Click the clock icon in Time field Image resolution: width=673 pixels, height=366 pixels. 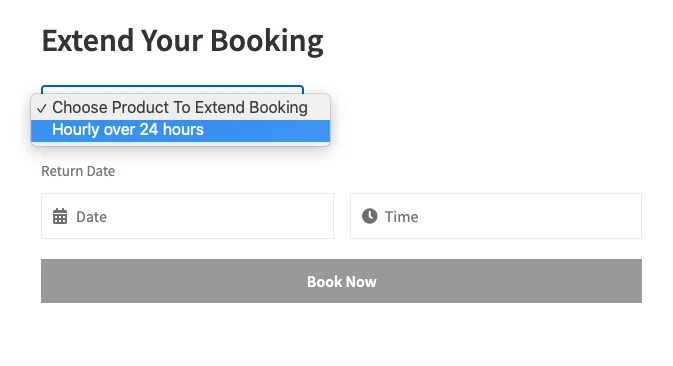pyautogui.click(x=369, y=216)
